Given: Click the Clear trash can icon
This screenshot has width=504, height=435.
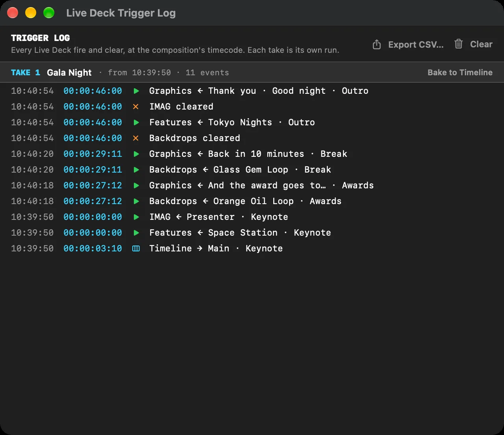Looking at the screenshot, I should click(x=458, y=44).
